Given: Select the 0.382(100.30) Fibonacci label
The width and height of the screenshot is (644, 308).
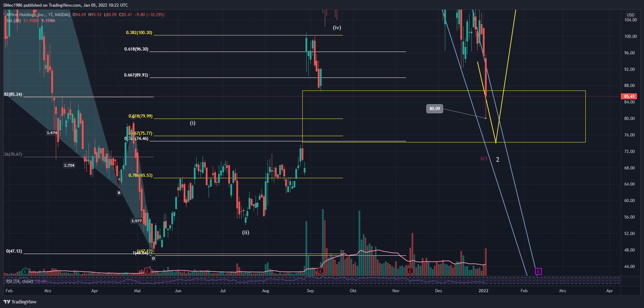Looking at the screenshot, I should click(139, 33).
